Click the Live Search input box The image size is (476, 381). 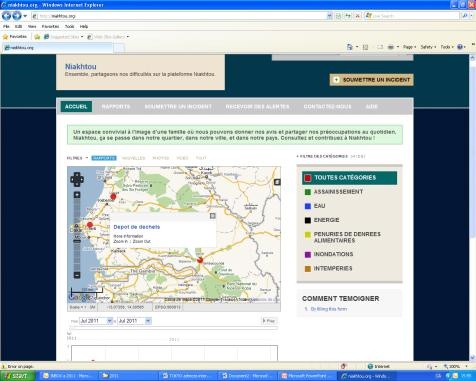pos(412,16)
